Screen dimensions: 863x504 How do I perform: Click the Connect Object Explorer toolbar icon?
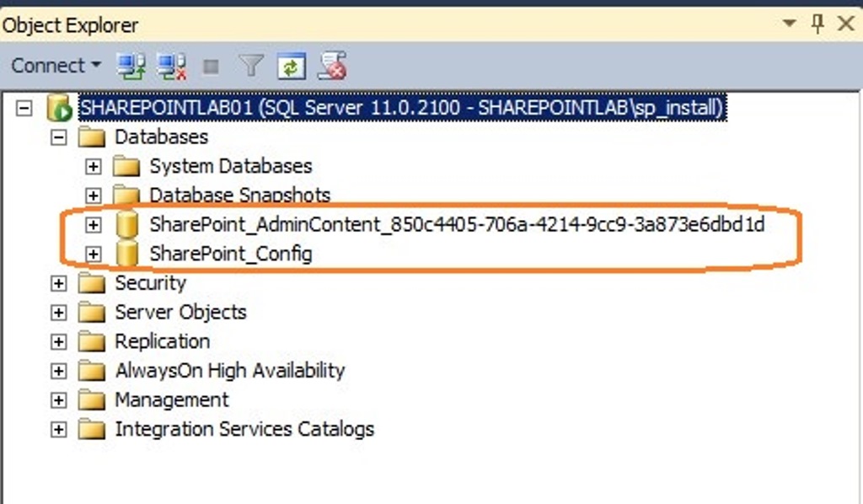pos(131,66)
